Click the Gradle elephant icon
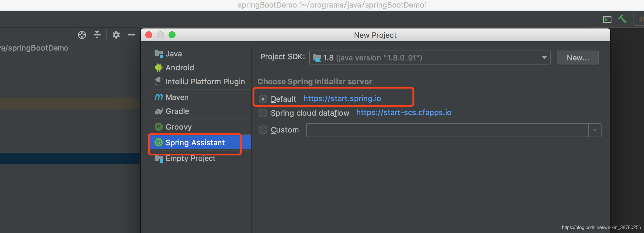This screenshot has width=644, height=233. (159, 111)
